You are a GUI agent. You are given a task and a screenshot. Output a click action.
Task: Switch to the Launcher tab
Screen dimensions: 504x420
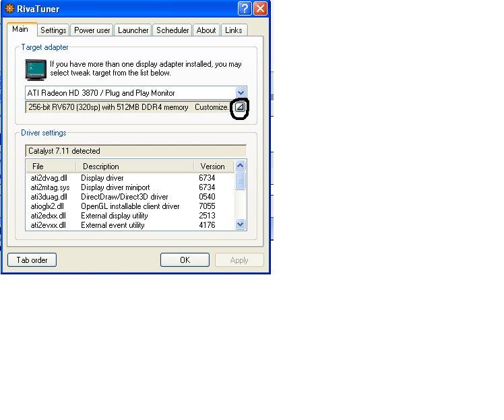coord(133,30)
